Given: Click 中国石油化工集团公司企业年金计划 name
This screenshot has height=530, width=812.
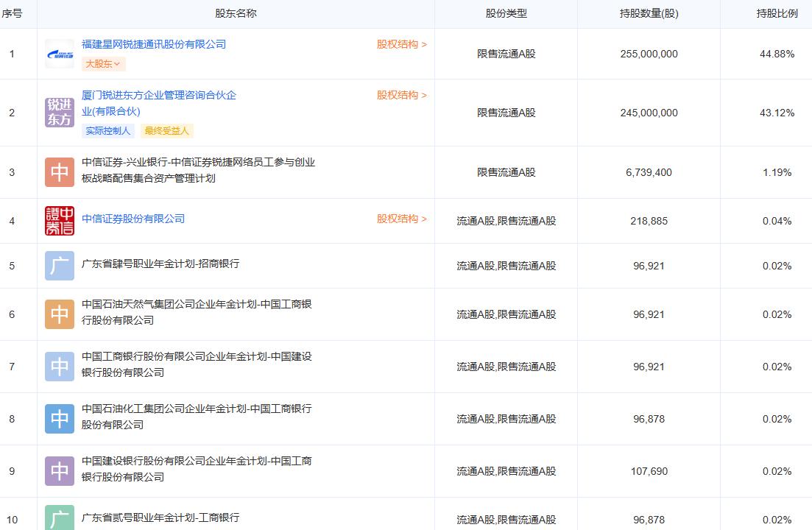Looking at the screenshot, I should click(x=197, y=417).
